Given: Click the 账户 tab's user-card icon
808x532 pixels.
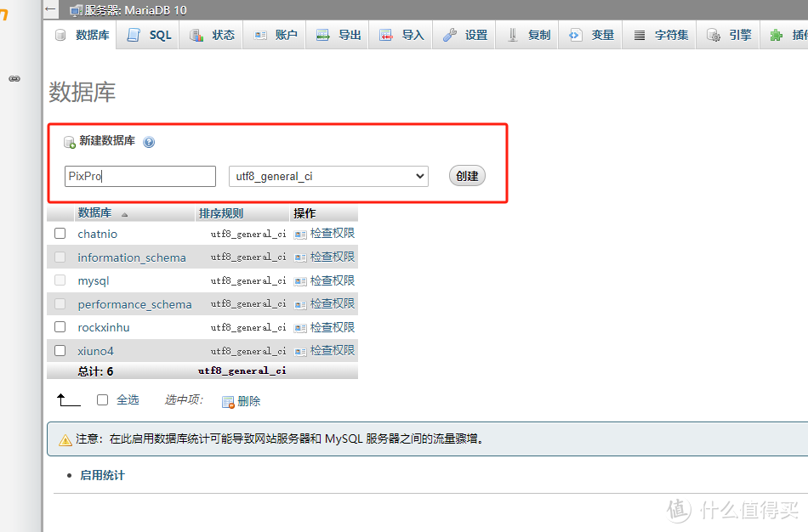Looking at the screenshot, I should (x=260, y=36).
